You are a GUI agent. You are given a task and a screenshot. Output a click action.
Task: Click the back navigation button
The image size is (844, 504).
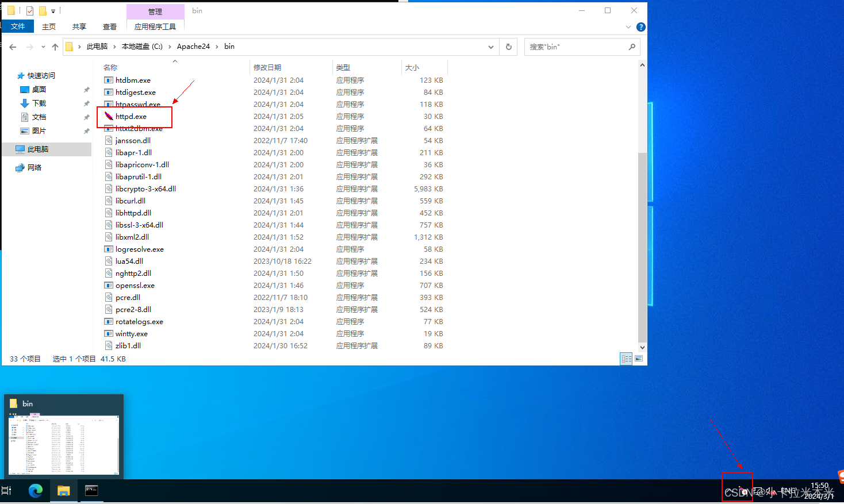click(13, 47)
